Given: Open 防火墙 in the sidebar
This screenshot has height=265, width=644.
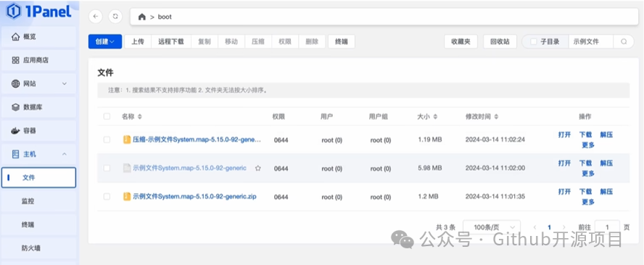Looking at the screenshot, I should (x=39, y=248).
